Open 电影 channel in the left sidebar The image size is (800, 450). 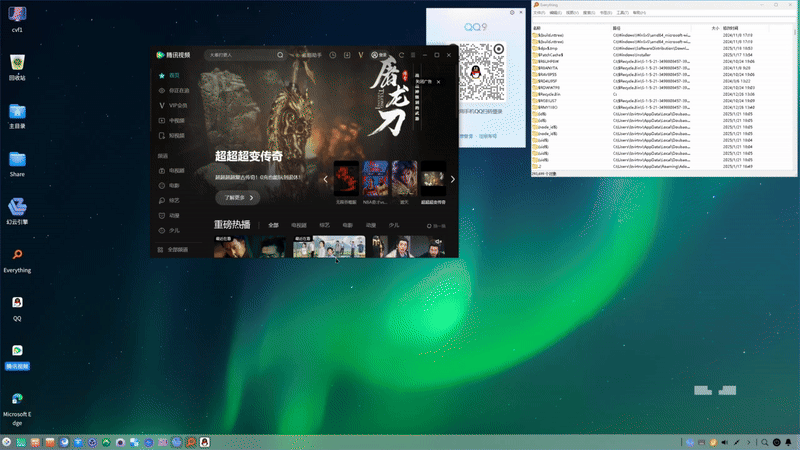(x=169, y=186)
